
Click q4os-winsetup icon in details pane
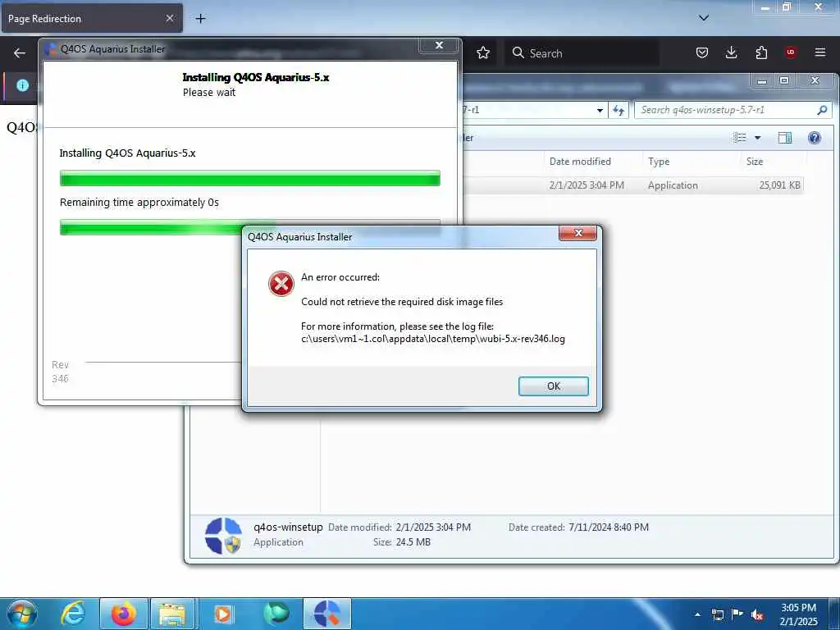223,535
